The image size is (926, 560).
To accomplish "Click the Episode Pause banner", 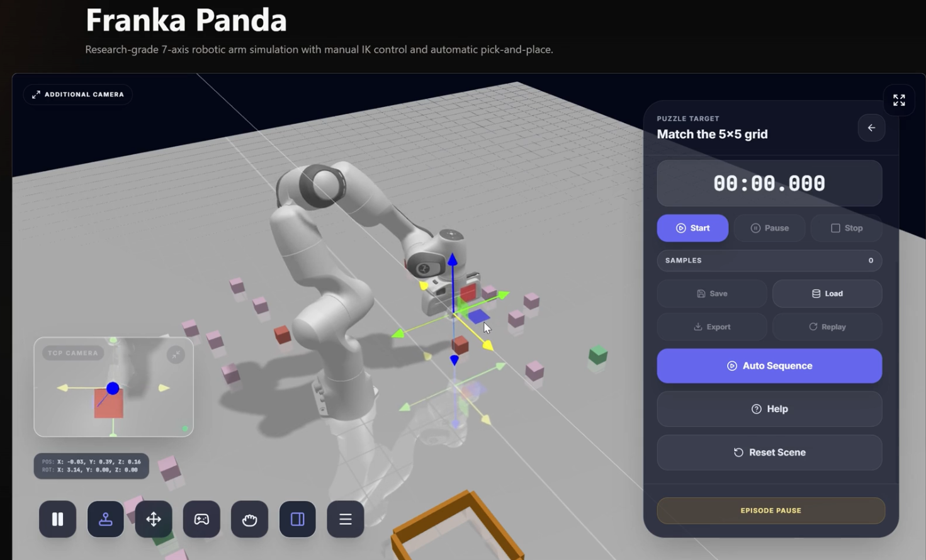I will (x=771, y=510).
